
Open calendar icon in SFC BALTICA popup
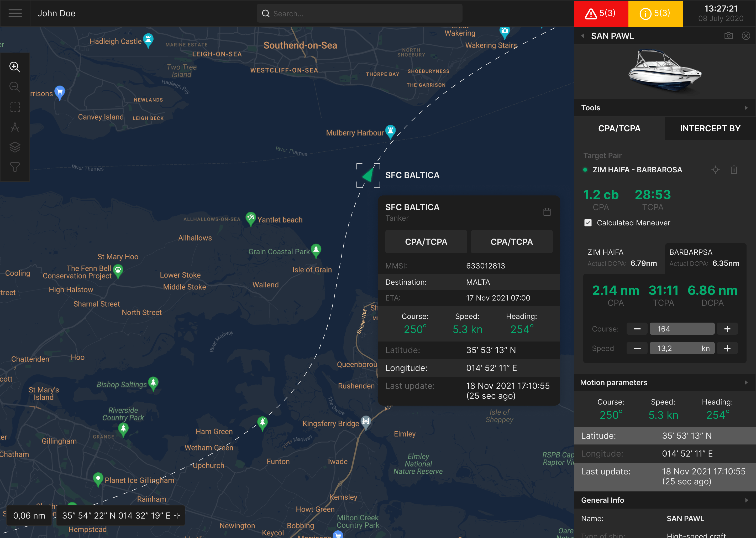click(547, 212)
